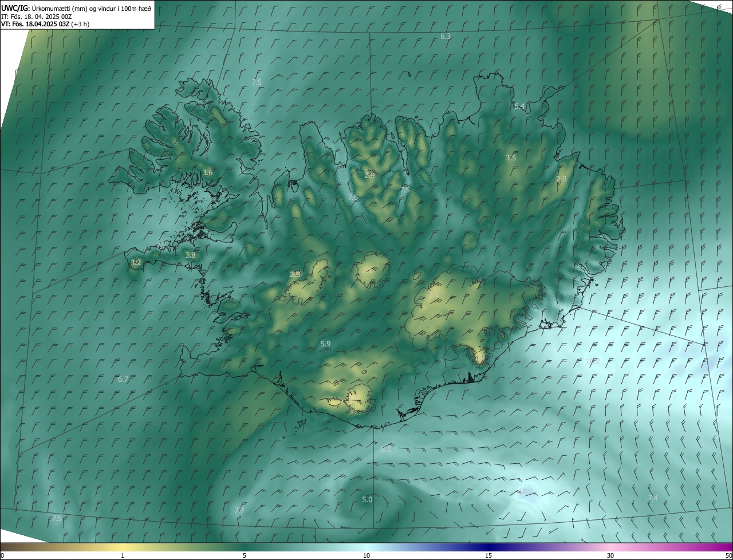Image resolution: width=733 pixels, height=560 pixels.
Task: Click the "UWC/IG: Úrkomumætti (mm)" title line
Action: [76, 7]
